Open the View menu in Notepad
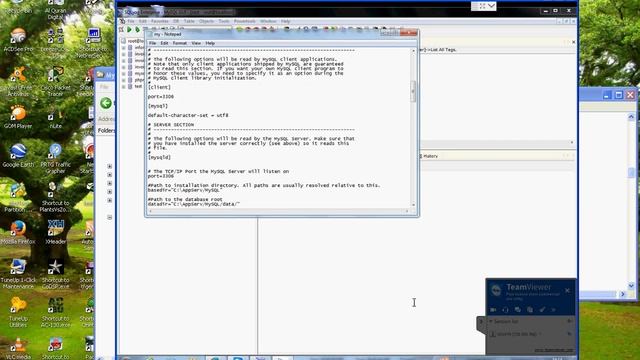Viewport: 640px width, 360px height. (196, 43)
